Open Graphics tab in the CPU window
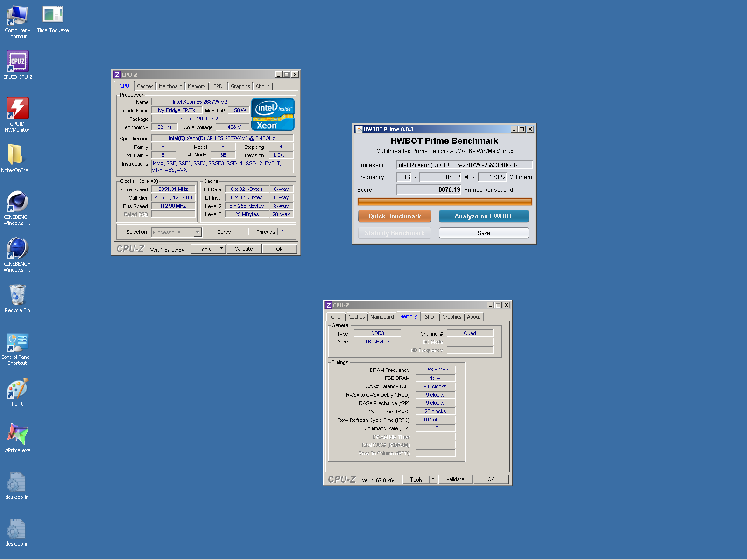Screen dimensions: 747x560 pyautogui.click(x=240, y=86)
